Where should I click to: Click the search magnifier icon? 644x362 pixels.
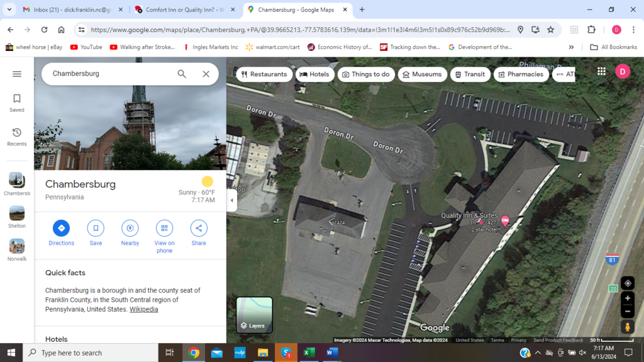[x=182, y=74]
